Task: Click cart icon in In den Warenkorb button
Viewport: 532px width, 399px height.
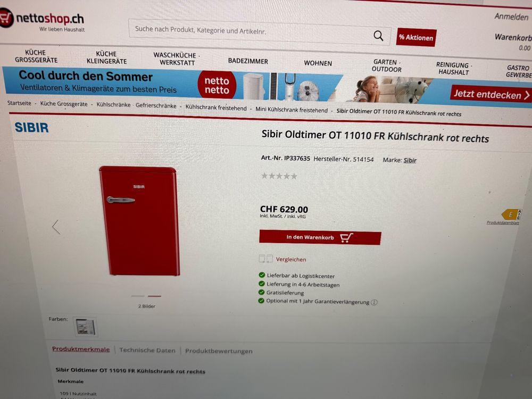Action: [346, 238]
